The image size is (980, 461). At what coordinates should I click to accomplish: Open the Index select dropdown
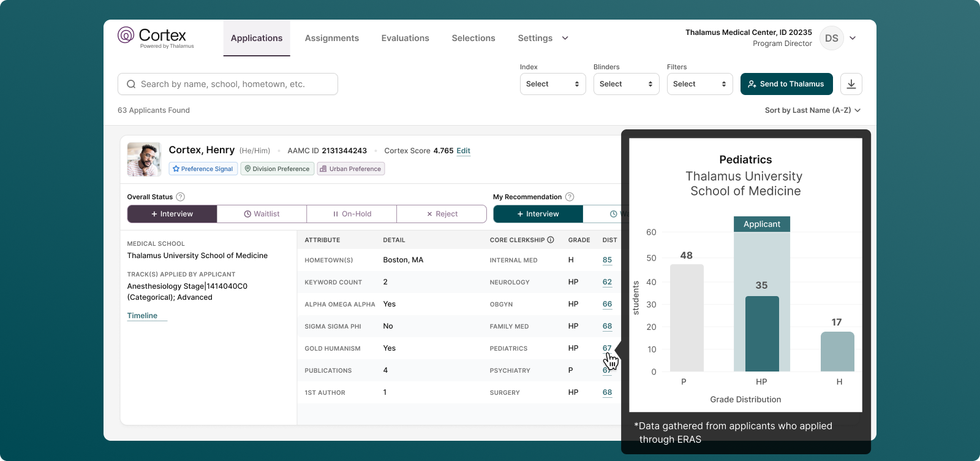(552, 84)
